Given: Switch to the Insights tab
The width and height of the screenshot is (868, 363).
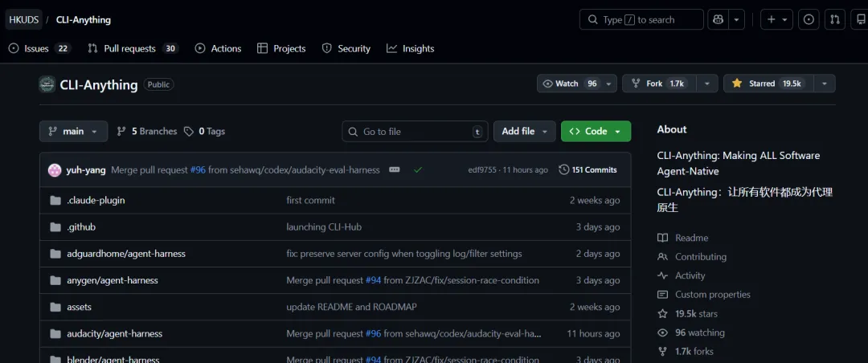Looking at the screenshot, I should coord(410,49).
